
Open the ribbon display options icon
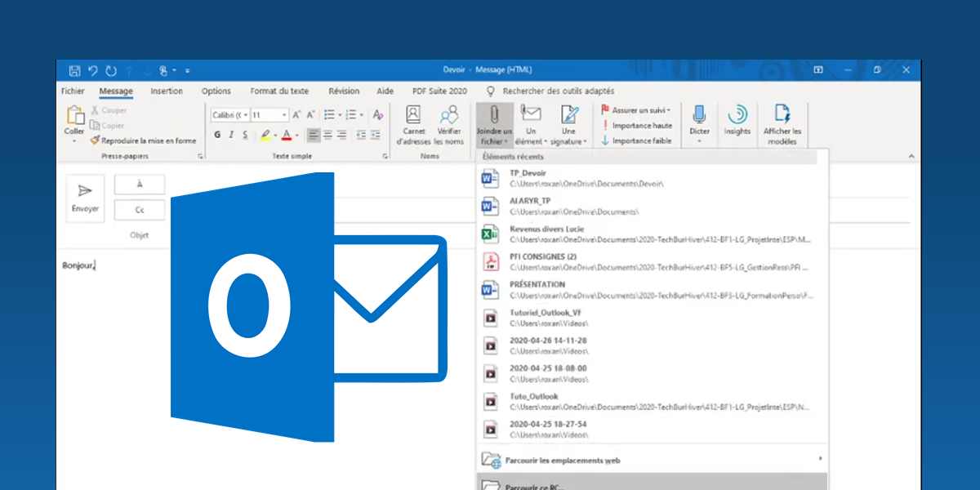[818, 70]
